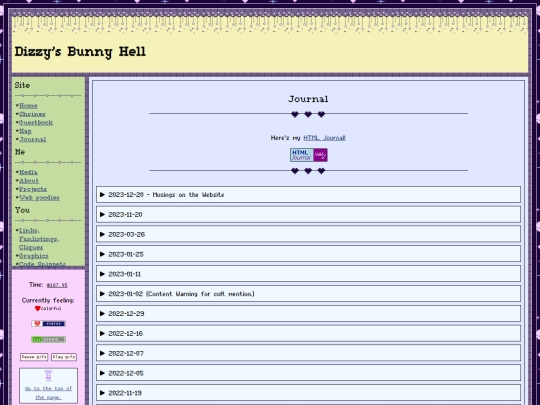This screenshot has height=405, width=540.
Task: Open the Graphics page under You
Action: pos(34,256)
